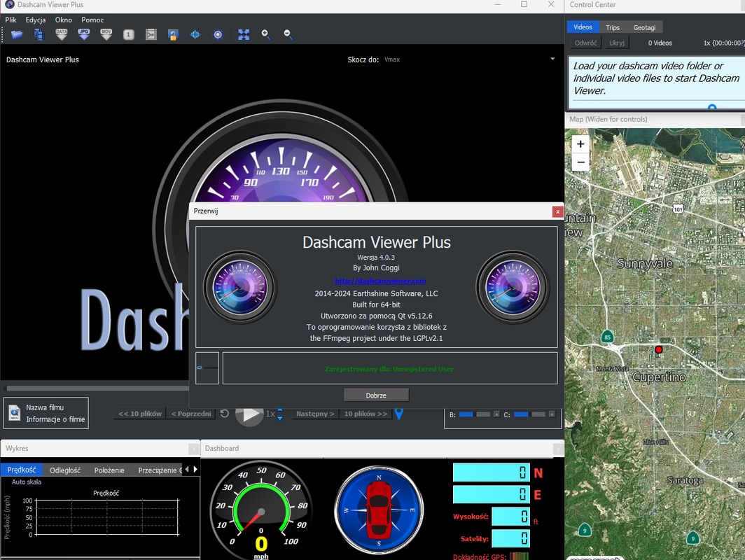The height and width of the screenshot is (560, 745).
Task: Select the Prędkość graph tab
Action: [22, 470]
